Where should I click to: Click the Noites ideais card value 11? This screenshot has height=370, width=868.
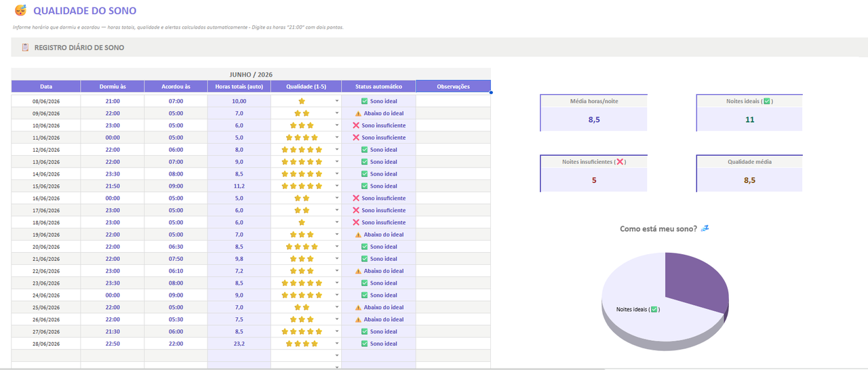(x=749, y=120)
